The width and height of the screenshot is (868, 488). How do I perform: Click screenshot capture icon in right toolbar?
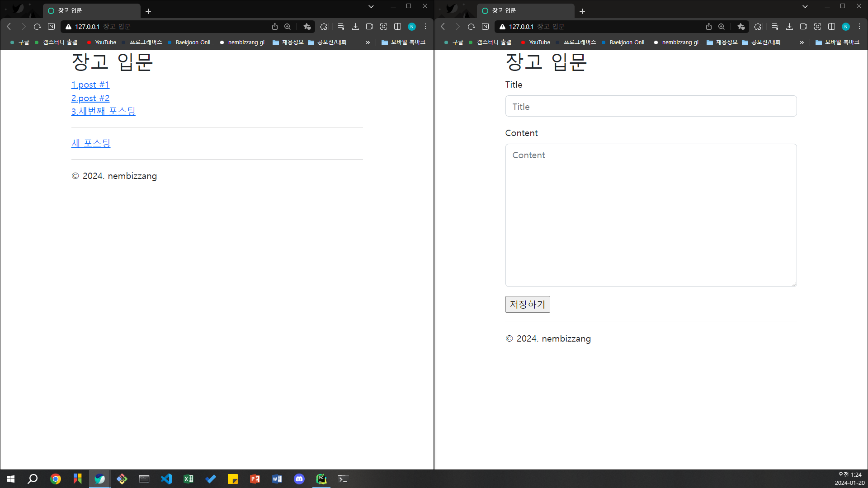click(817, 27)
